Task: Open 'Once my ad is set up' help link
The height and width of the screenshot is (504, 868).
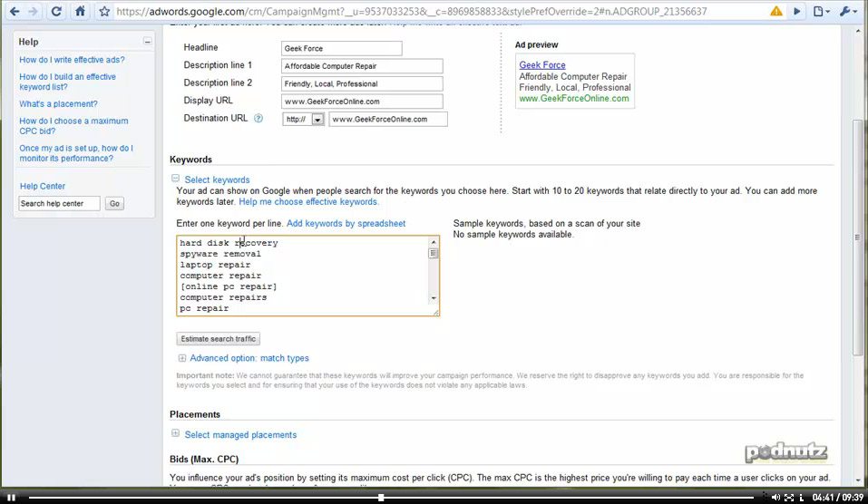Action: click(76, 153)
